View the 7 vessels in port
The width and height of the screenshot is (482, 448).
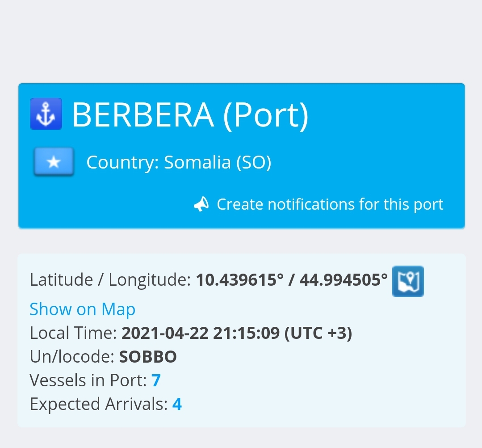click(156, 380)
